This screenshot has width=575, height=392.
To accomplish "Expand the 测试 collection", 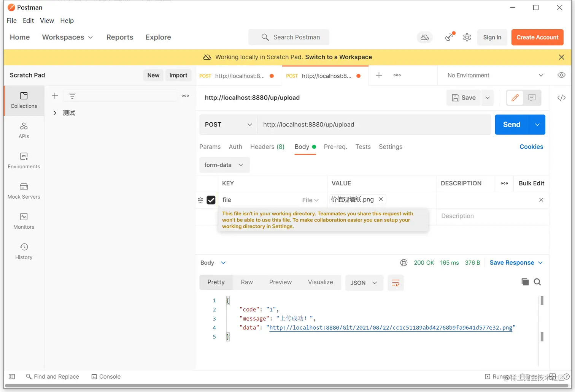I will (55, 113).
